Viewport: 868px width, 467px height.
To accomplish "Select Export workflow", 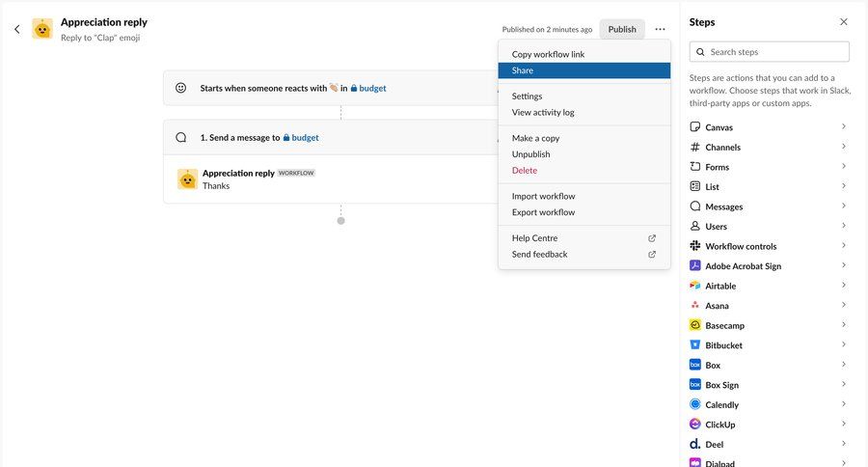I will [584, 212].
